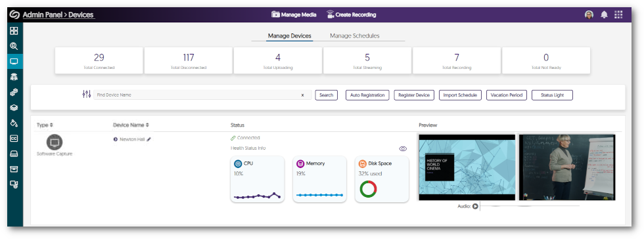Open the notifications bell

pyautogui.click(x=604, y=15)
